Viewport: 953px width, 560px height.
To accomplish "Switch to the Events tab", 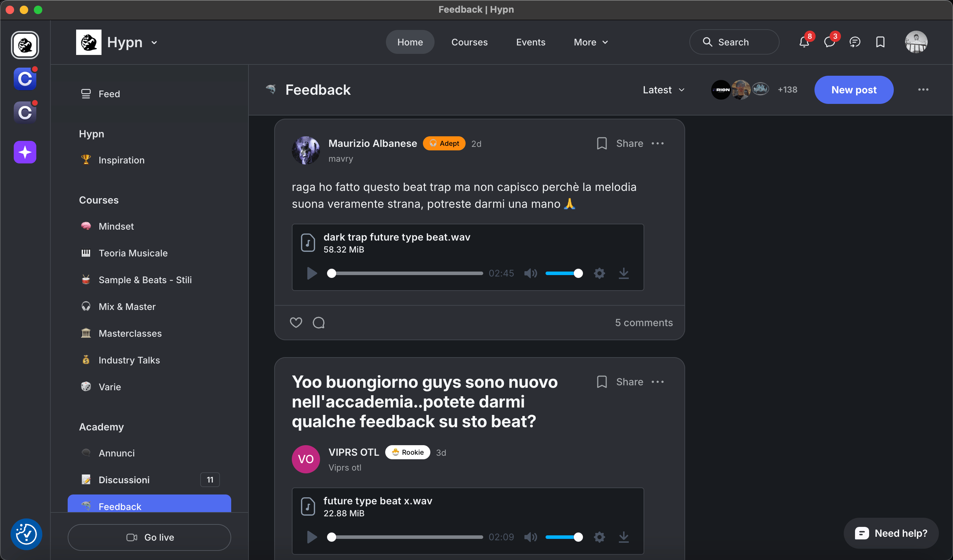I will 530,42.
